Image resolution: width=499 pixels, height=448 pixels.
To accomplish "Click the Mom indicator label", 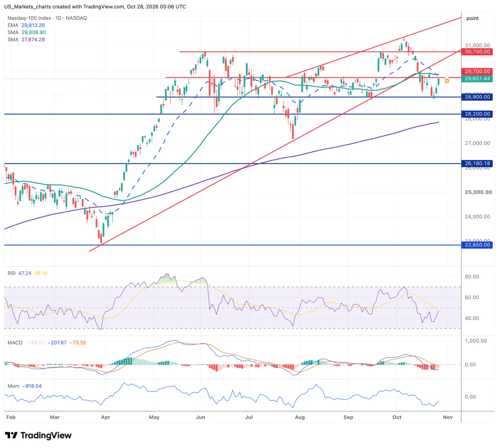I will click(13, 386).
